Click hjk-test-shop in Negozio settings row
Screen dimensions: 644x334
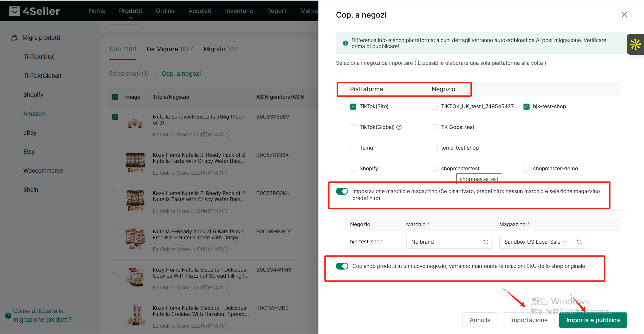pos(366,242)
